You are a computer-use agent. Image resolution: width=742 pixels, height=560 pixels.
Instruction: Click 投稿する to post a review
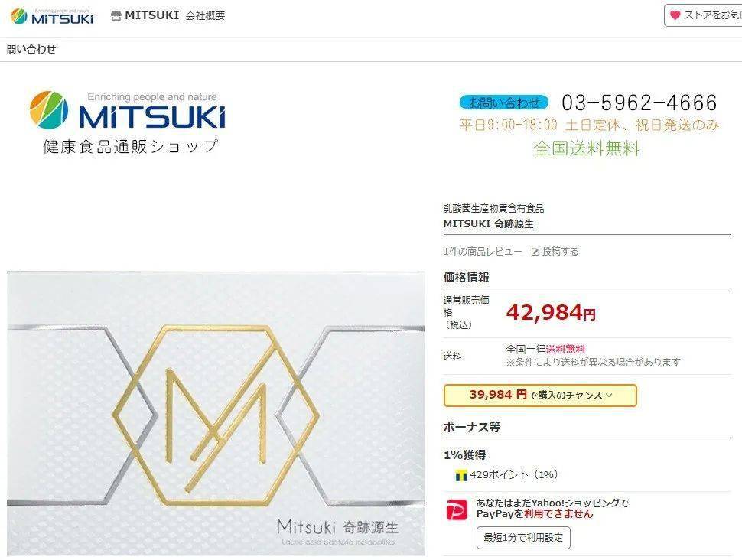pyautogui.click(x=560, y=252)
